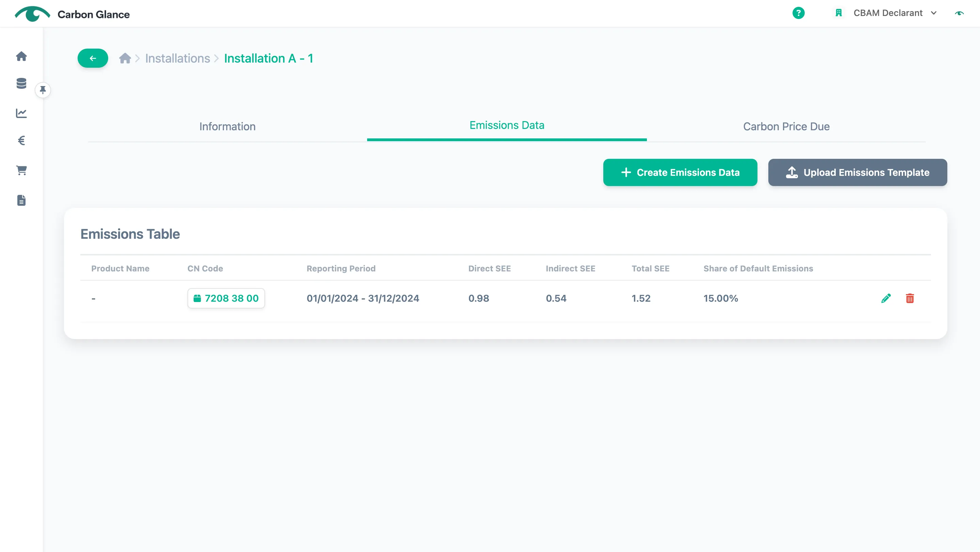
Task: Edit the 7208 38 00 emissions row
Action: (886, 298)
